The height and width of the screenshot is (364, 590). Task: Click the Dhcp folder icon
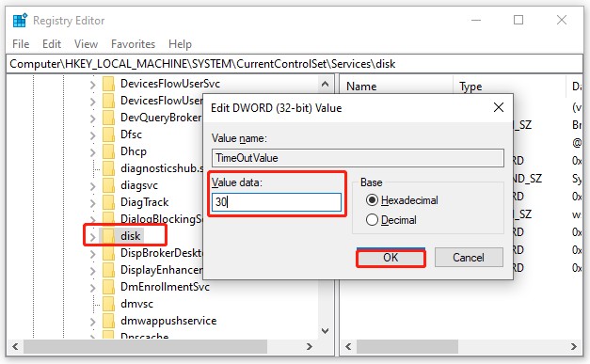(x=108, y=151)
